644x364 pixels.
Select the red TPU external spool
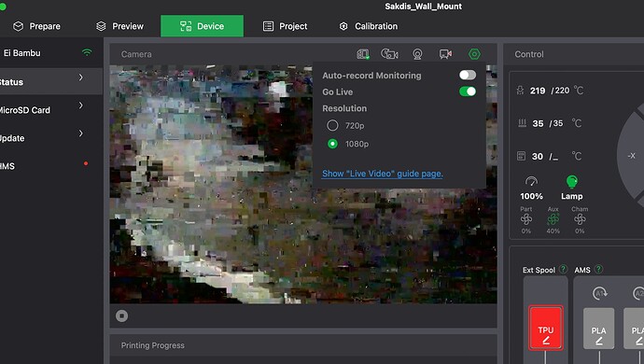coord(545,328)
